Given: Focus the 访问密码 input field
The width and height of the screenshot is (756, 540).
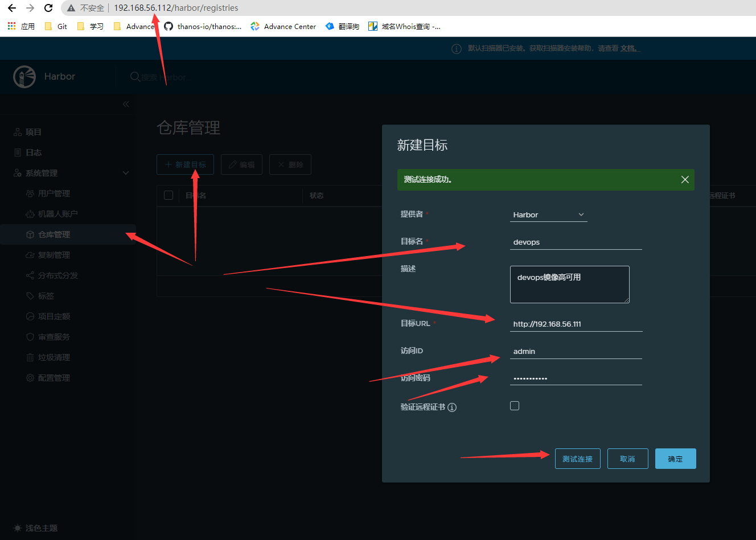Looking at the screenshot, I should (x=576, y=378).
